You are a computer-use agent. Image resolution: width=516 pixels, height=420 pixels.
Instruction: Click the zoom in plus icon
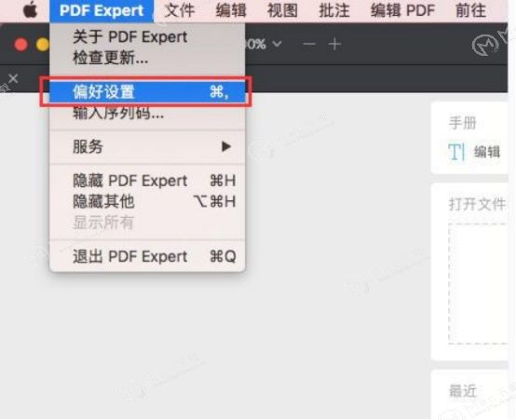[x=334, y=44]
